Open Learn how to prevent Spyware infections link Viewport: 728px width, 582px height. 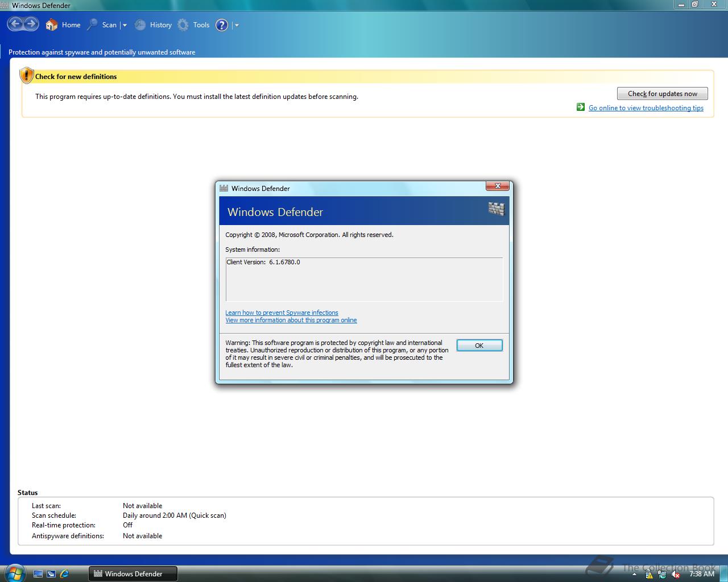click(x=282, y=313)
